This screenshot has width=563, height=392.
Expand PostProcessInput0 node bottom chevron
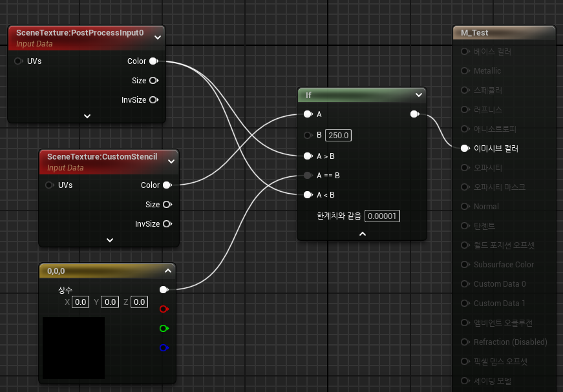[87, 116]
